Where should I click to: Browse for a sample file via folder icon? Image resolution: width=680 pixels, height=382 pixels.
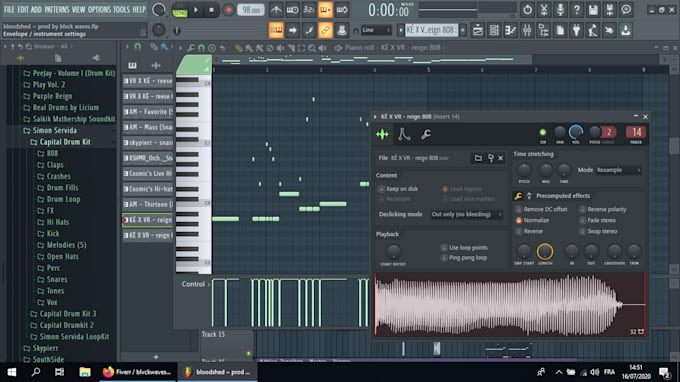[x=478, y=158]
